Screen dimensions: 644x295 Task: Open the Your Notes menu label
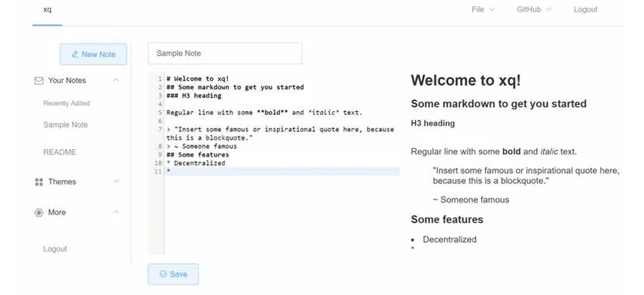click(67, 81)
